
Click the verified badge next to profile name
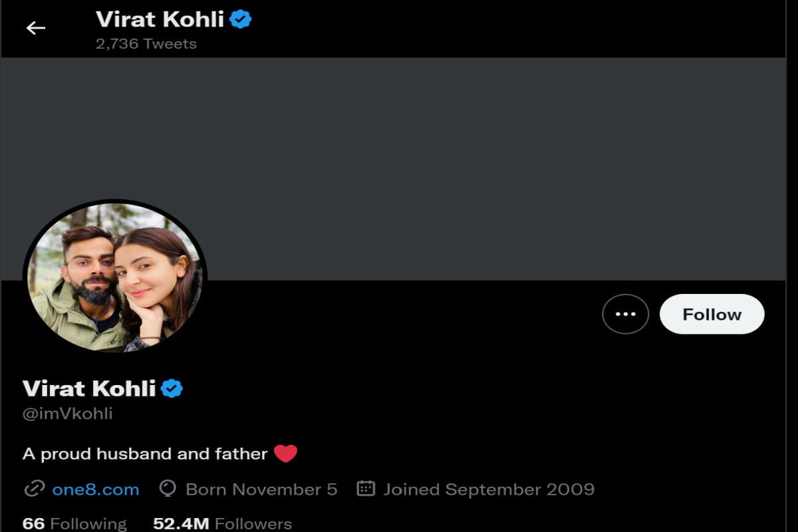pyautogui.click(x=172, y=388)
